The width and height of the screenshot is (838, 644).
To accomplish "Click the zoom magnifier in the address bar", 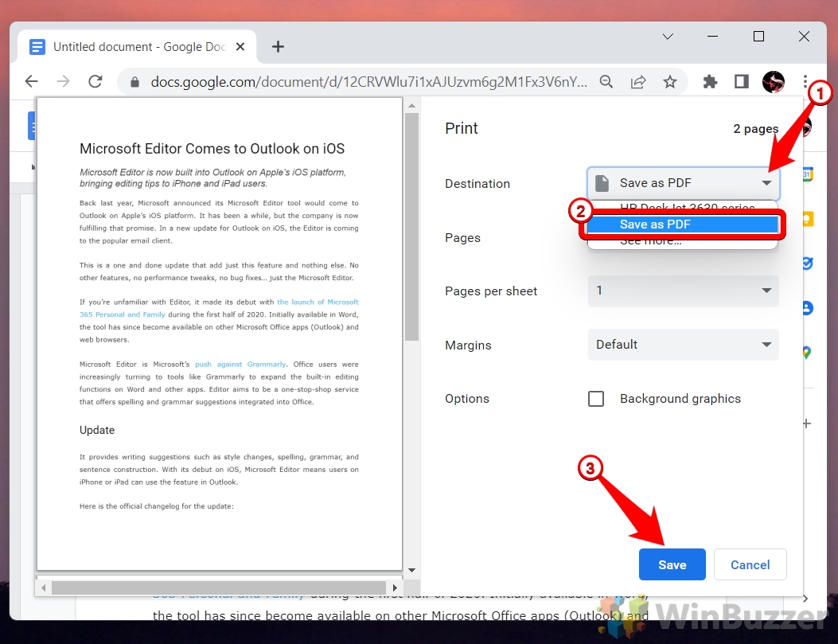I will 606,81.
